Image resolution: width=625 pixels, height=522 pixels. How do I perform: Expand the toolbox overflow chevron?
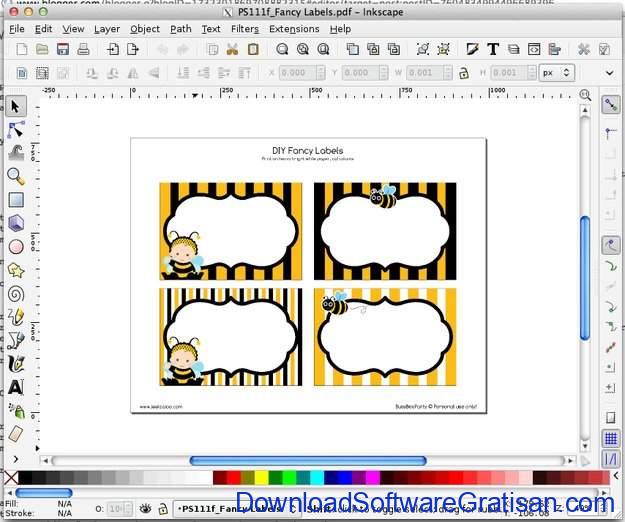pyautogui.click(x=16, y=459)
